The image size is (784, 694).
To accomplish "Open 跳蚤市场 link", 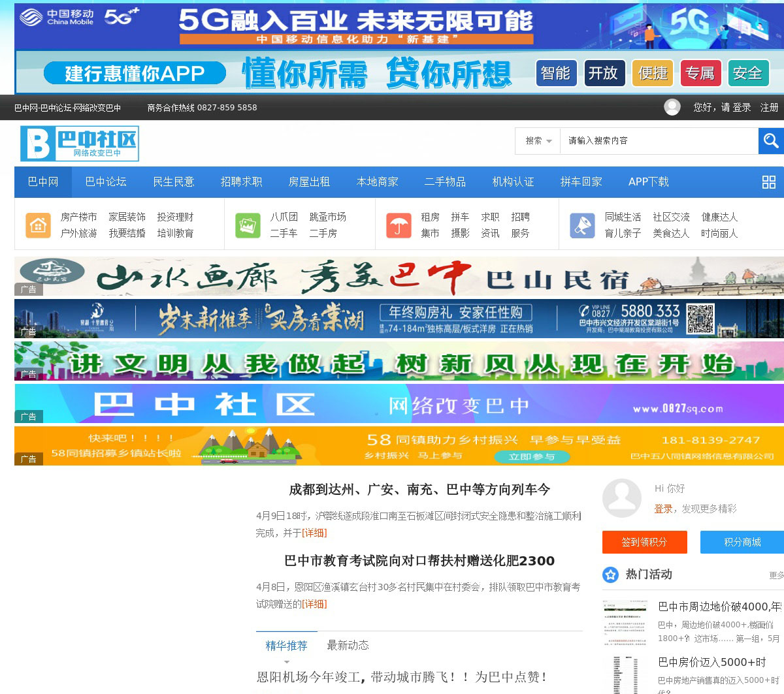I will [x=328, y=217].
